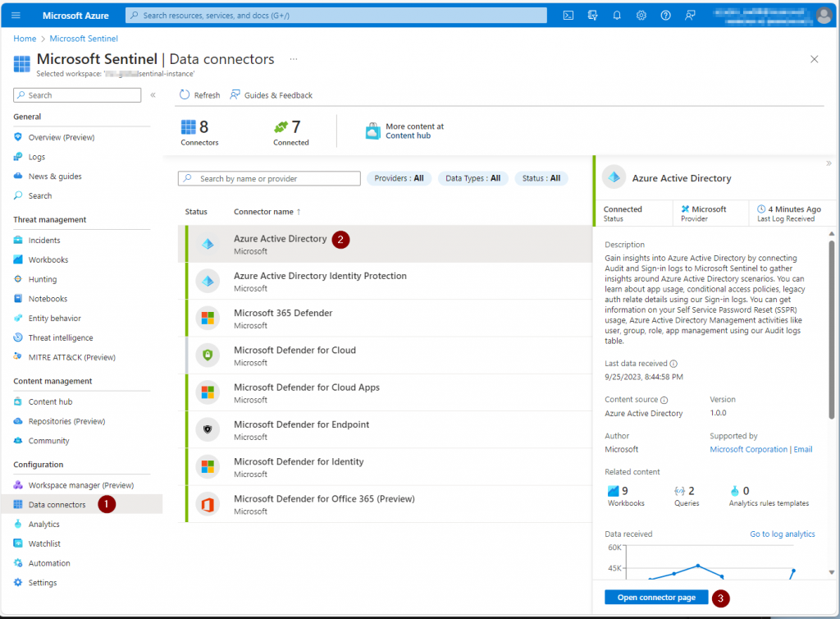Select Incidents in Threat management menu
Image resolution: width=840 pixels, height=619 pixels.
coord(43,241)
